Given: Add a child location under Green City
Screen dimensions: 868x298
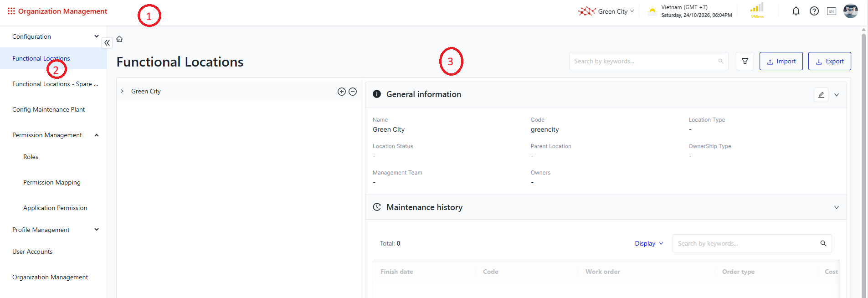Looking at the screenshot, I should (x=342, y=92).
